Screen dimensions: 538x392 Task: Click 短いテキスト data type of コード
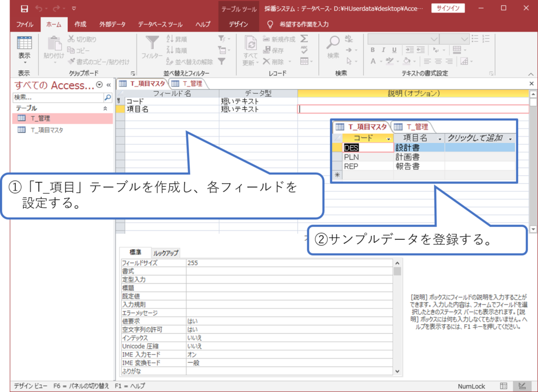pos(258,101)
